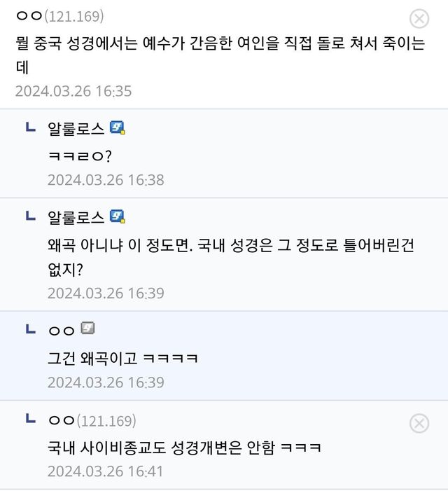Click the reply arrow on the 국내 사이비종교도 reply

click(30, 419)
